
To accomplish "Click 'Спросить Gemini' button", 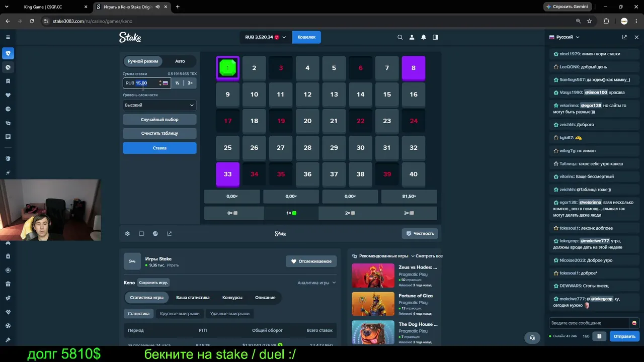I will coord(567,7).
